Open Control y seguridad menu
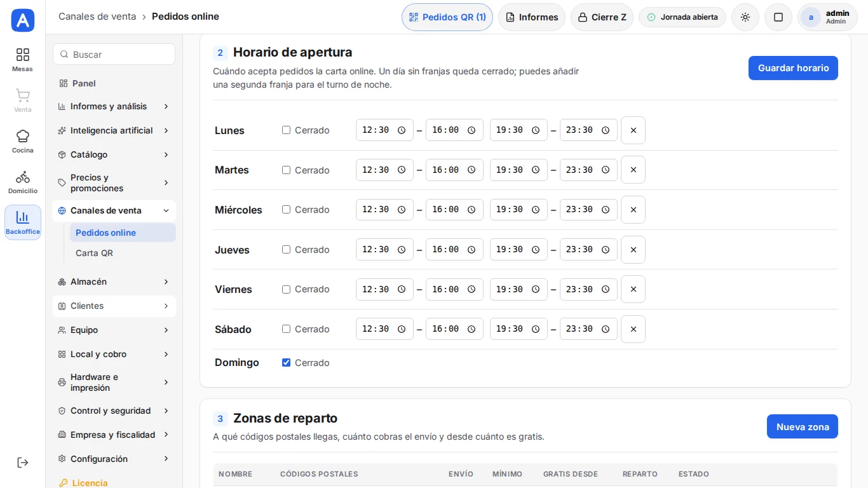Screen dimensions: 868x488 [x=114, y=410]
